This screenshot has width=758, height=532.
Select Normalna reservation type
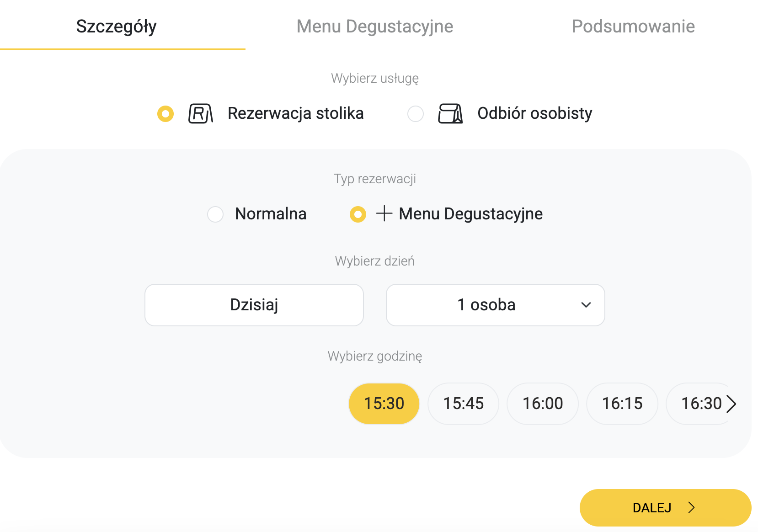click(215, 214)
